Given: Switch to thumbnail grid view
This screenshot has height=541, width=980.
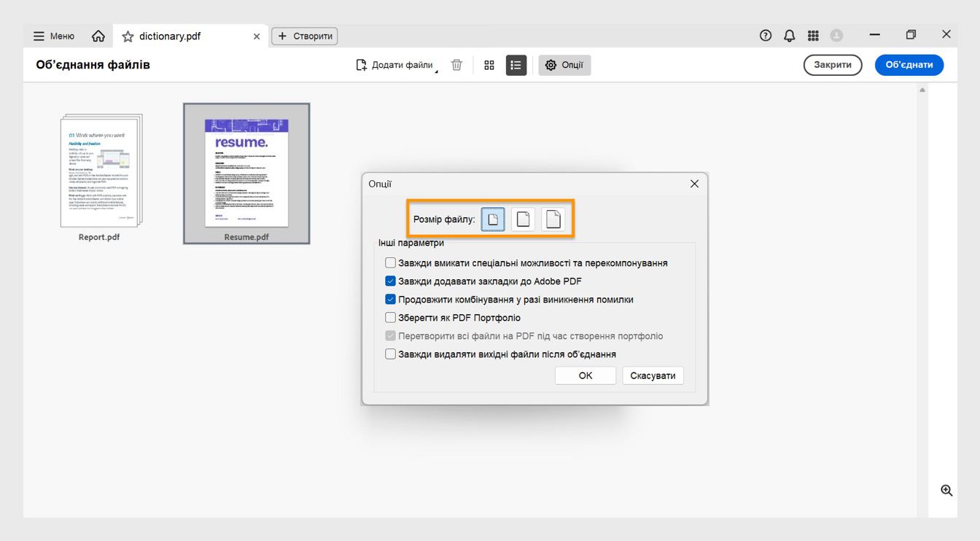Looking at the screenshot, I should pyautogui.click(x=489, y=65).
